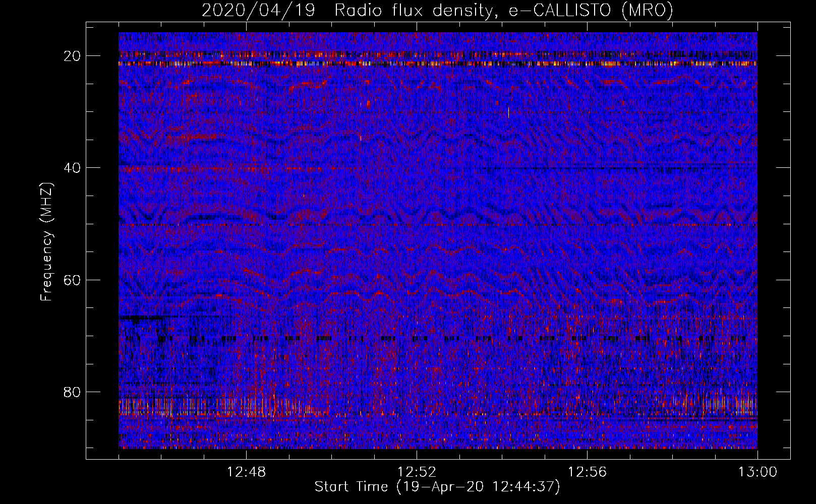
Task: Click the '60' frequency tick label
Action: tap(73, 280)
